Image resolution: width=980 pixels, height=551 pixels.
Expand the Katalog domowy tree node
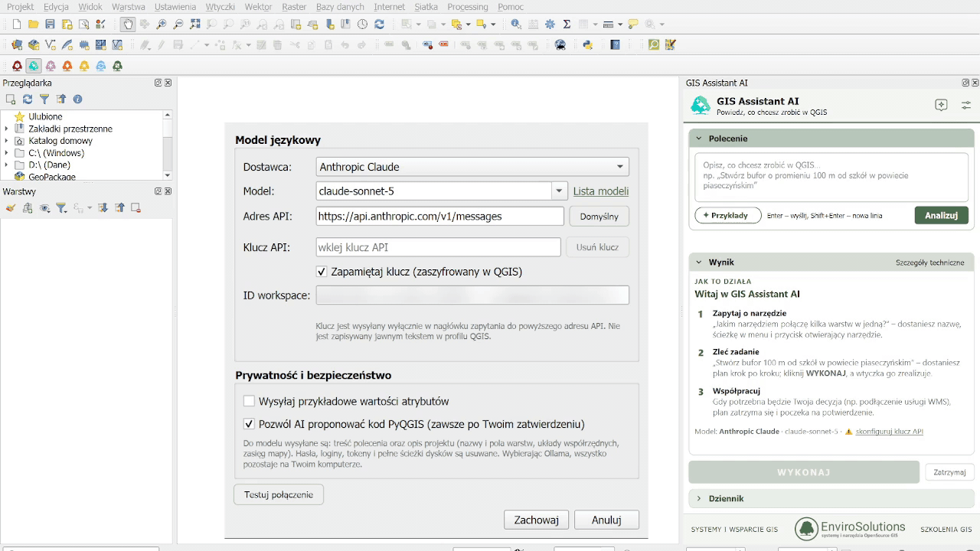pos(7,141)
